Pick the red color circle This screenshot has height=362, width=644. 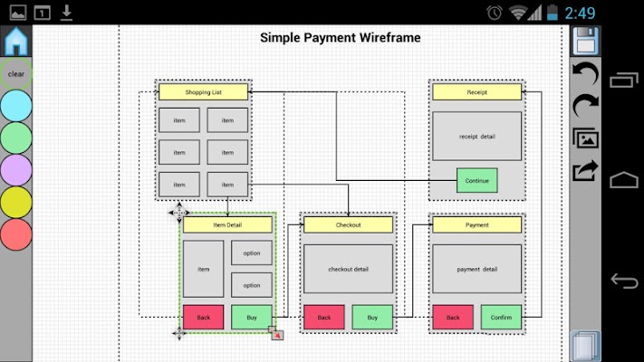coord(16,234)
